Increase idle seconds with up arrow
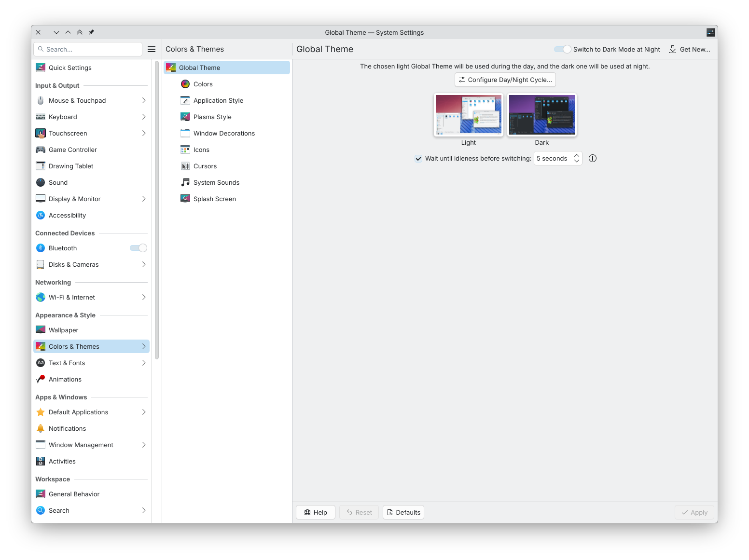This screenshot has height=560, width=749. (577, 155)
